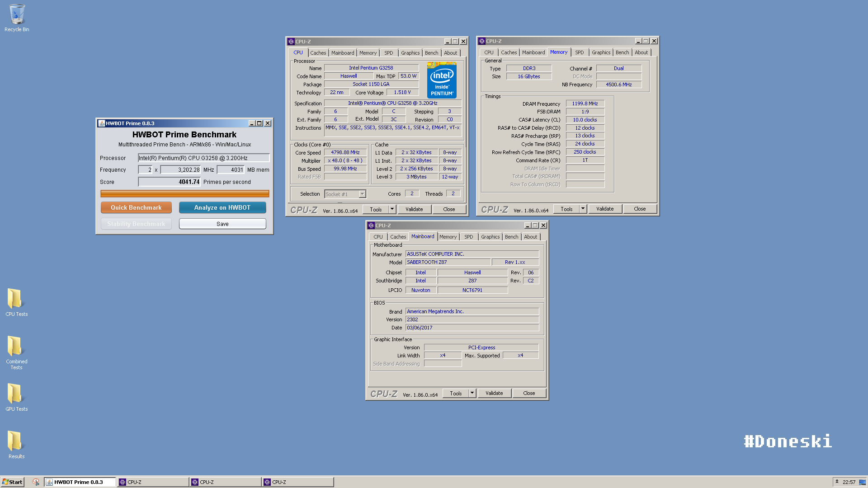
Task: Click Tools button in Memory window
Action: 566,209
